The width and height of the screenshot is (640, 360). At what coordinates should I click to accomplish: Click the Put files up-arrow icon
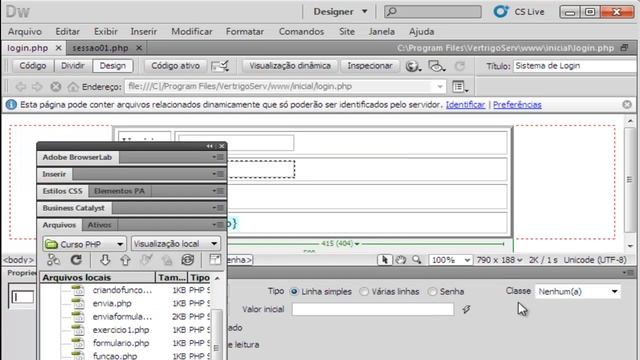tap(125, 260)
